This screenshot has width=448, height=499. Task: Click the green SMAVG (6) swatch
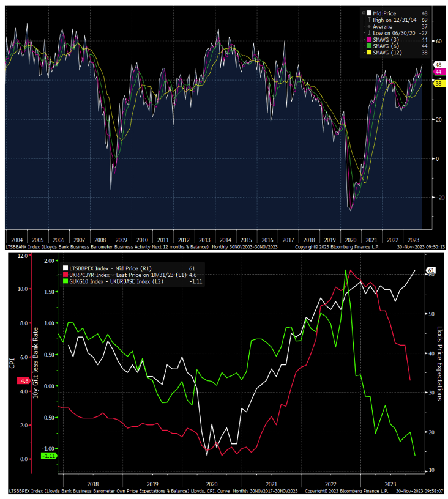point(369,46)
